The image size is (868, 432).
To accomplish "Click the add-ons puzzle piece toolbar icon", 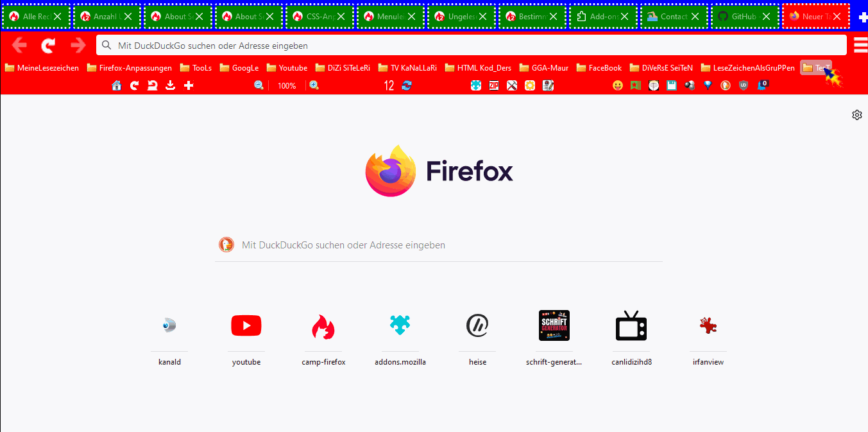I will pyautogui.click(x=476, y=85).
